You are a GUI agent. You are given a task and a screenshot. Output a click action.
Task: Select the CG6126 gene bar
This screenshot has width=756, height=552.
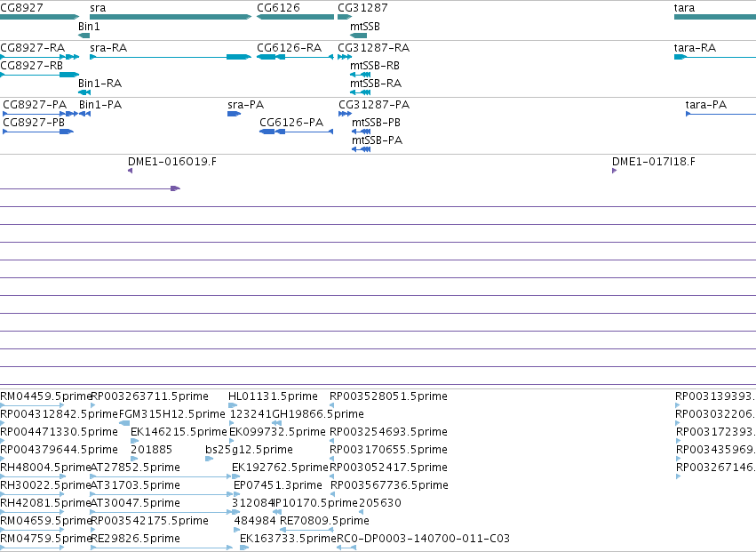295,17
